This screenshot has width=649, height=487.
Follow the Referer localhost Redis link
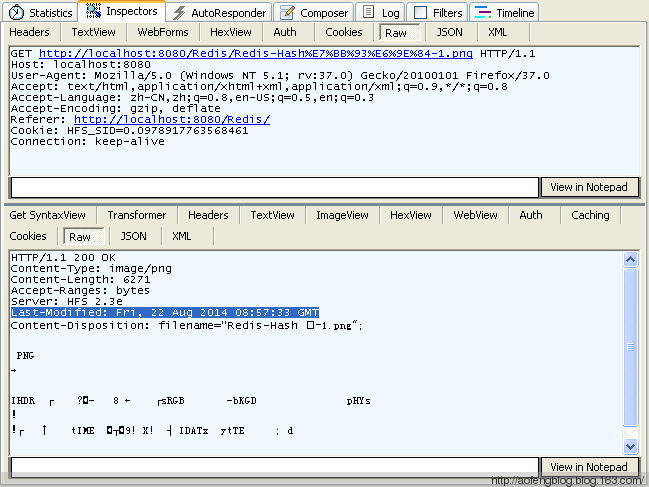pyautogui.click(x=172, y=119)
